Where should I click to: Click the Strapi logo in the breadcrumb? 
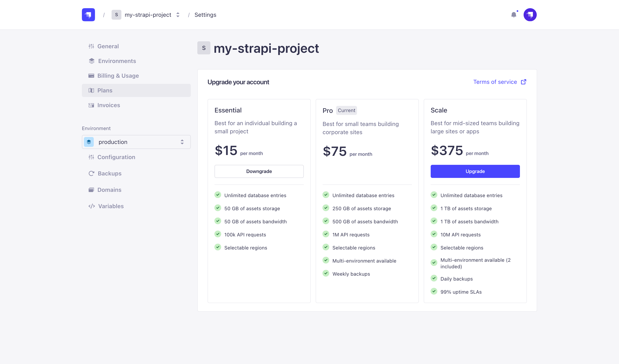click(x=88, y=15)
